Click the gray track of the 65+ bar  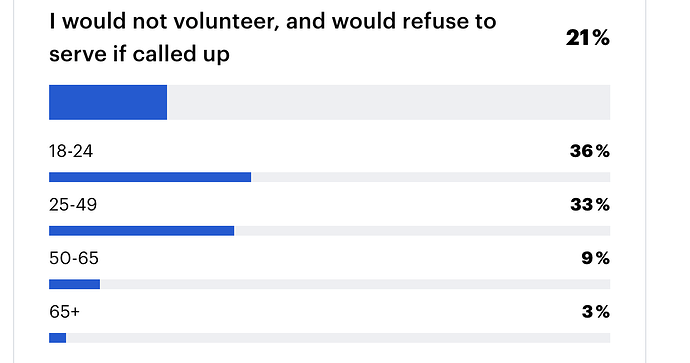coord(338,338)
